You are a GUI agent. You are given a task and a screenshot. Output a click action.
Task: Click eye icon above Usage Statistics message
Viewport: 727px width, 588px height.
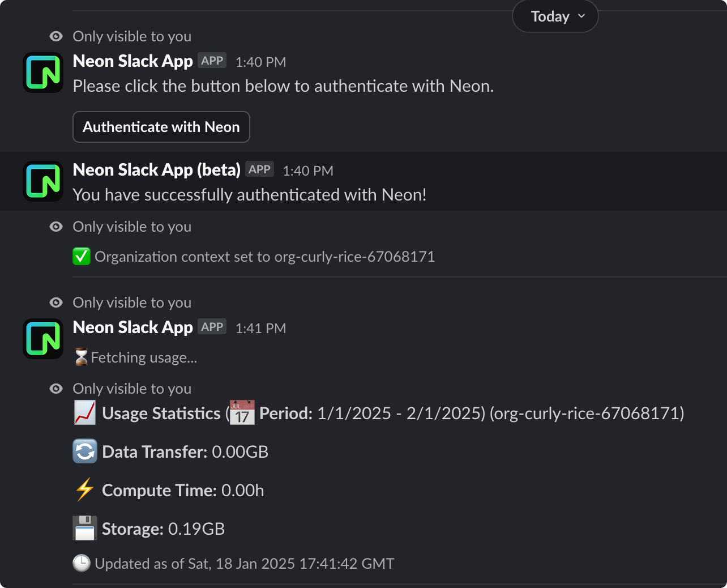[56, 389]
